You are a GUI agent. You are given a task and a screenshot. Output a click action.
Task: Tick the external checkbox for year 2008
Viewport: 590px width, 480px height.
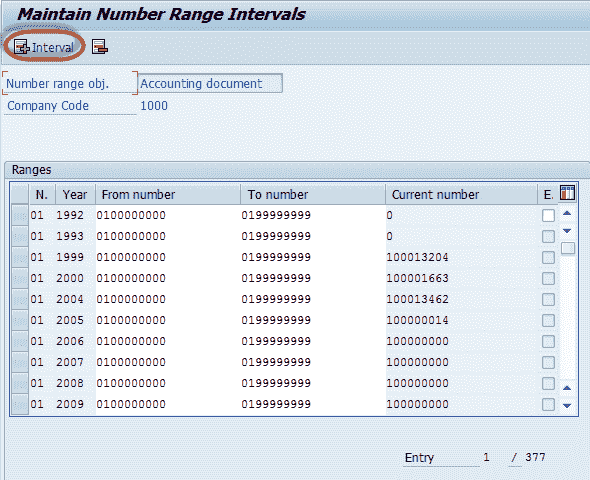point(548,384)
